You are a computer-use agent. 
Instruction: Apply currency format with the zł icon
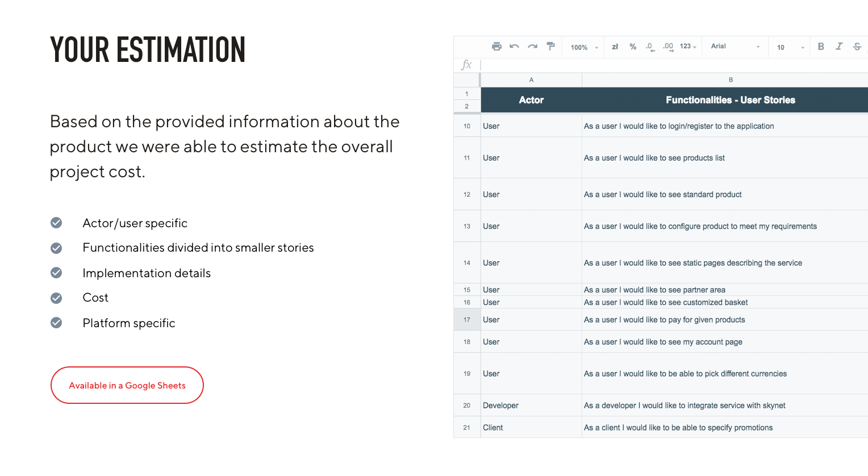tap(615, 47)
